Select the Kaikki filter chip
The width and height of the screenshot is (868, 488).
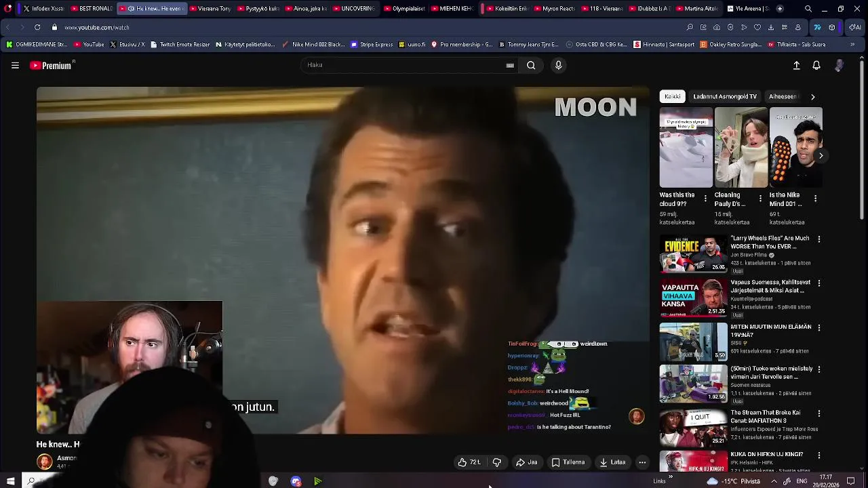(x=672, y=96)
